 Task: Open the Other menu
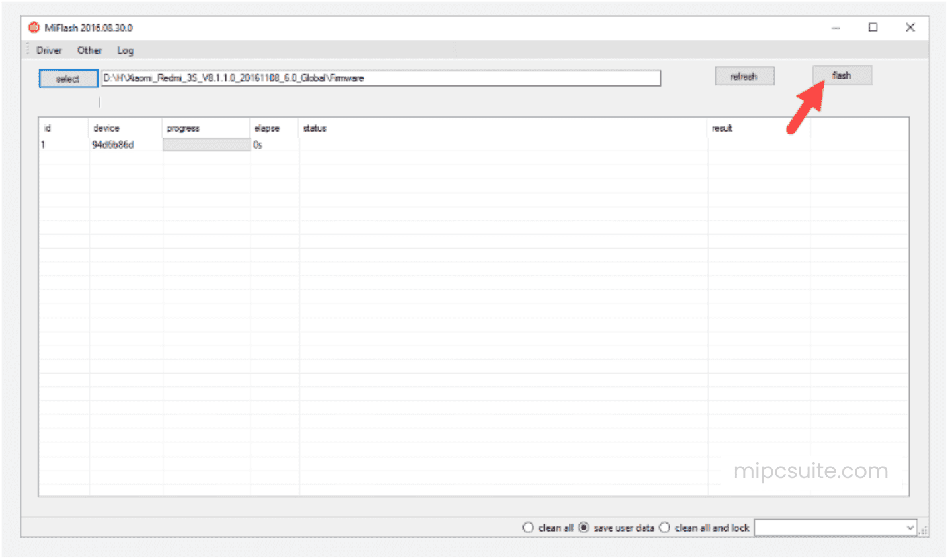tap(89, 50)
